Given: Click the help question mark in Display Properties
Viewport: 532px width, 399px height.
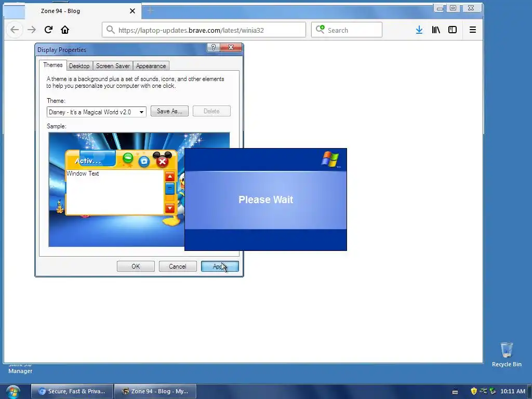Looking at the screenshot, I should point(214,47).
